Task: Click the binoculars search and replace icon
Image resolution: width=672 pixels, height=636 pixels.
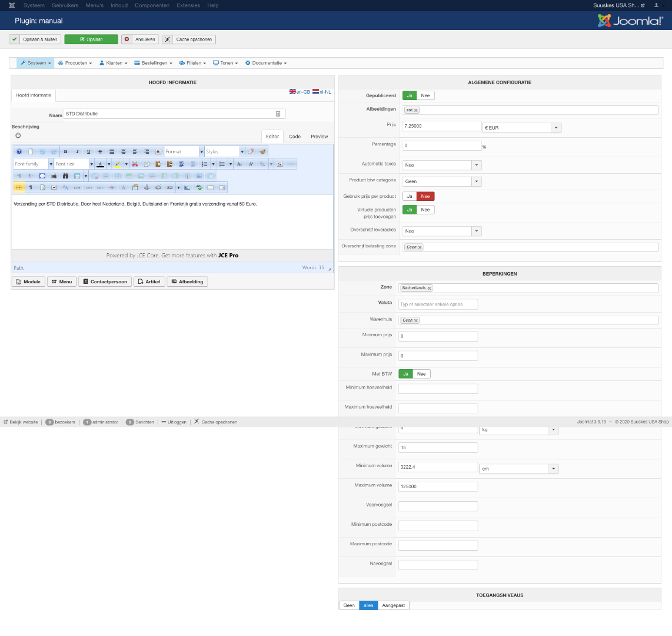Action: point(65,176)
